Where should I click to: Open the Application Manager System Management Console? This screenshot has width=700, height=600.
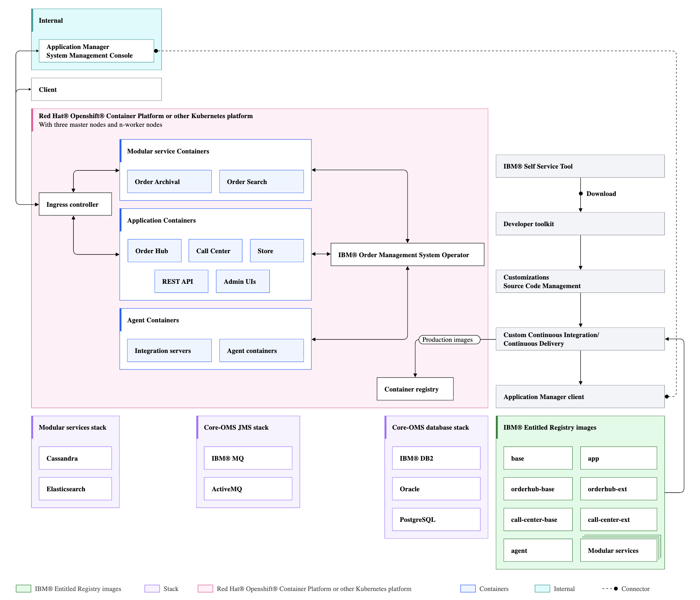click(96, 51)
